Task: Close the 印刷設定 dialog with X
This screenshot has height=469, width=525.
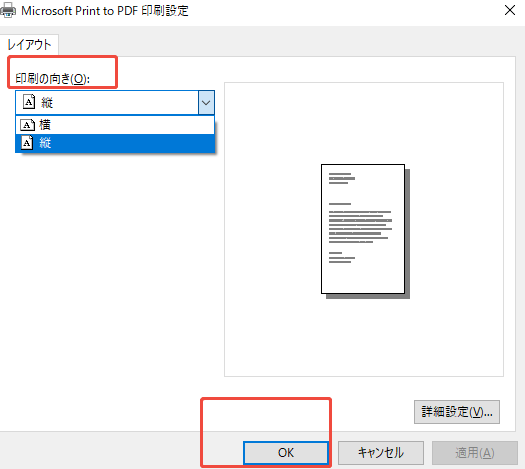Action: tap(510, 10)
